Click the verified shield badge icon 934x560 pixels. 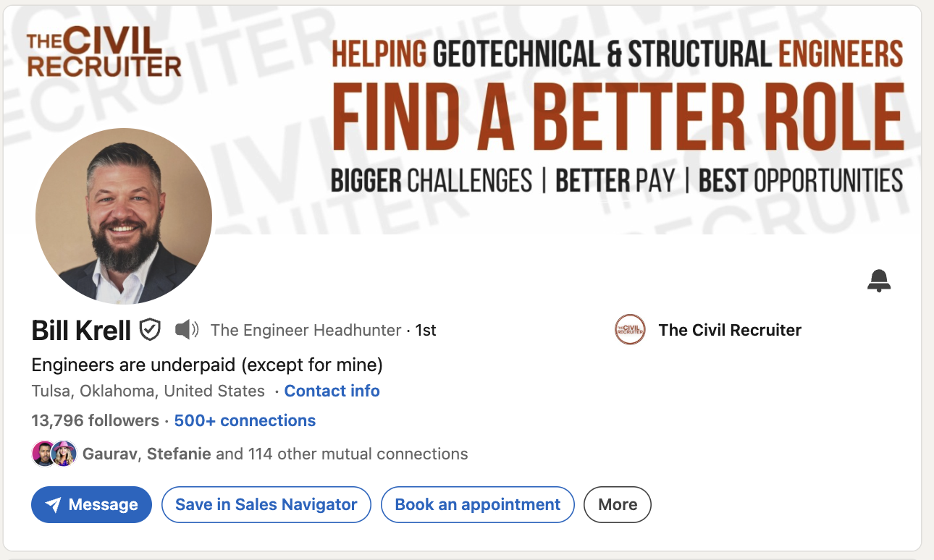pos(150,329)
